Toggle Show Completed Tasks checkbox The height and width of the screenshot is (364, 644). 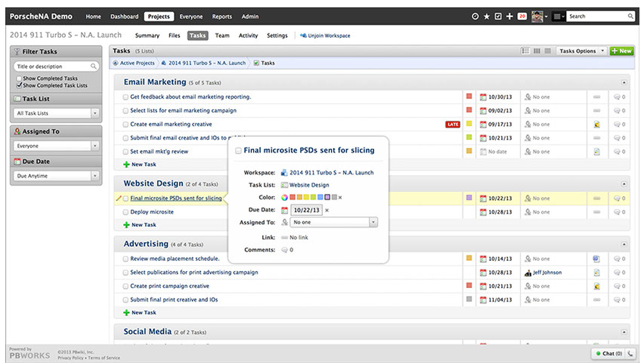point(19,78)
